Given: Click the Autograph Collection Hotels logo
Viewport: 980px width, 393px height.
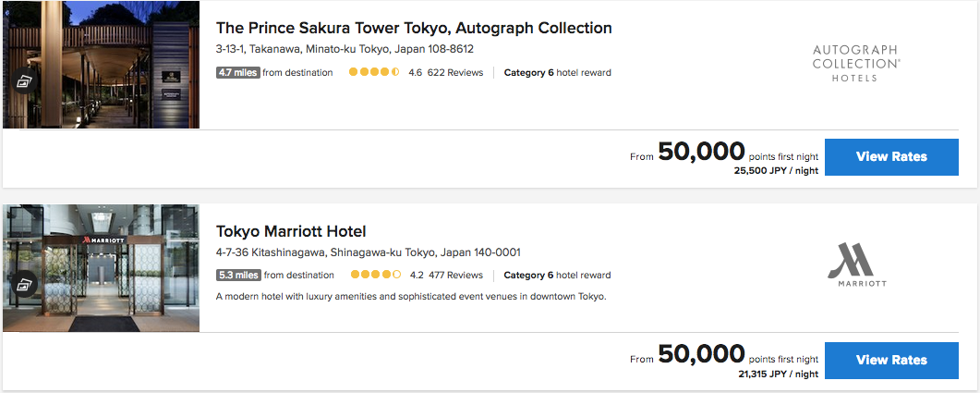Looking at the screenshot, I should pos(855,64).
